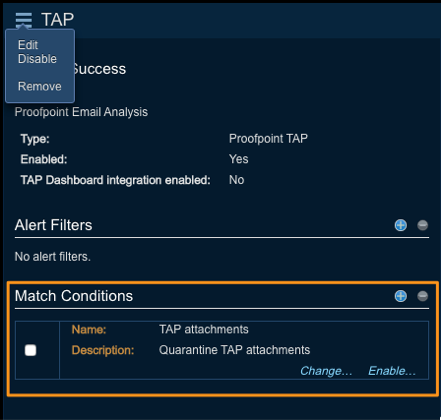Click the Alert Filters heading
441x420 pixels.
[x=54, y=225]
